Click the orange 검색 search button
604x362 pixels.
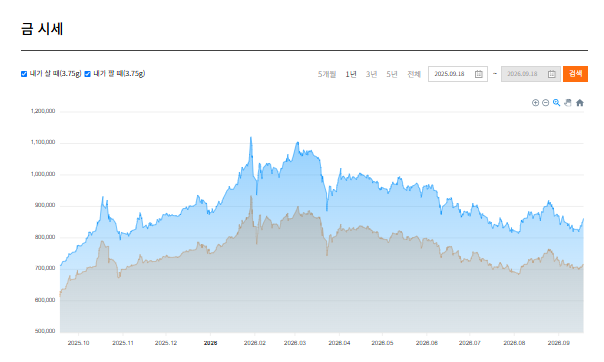(x=575, y=74)
